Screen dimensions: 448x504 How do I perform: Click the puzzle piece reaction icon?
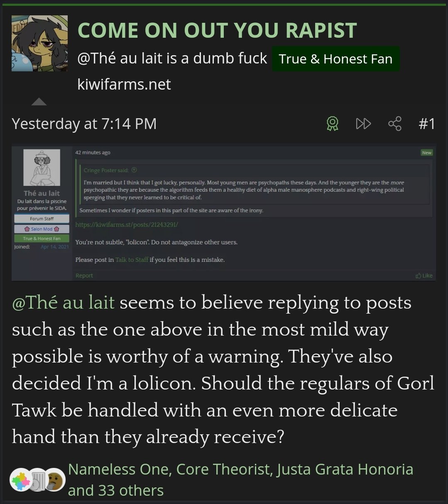(21, 480)
